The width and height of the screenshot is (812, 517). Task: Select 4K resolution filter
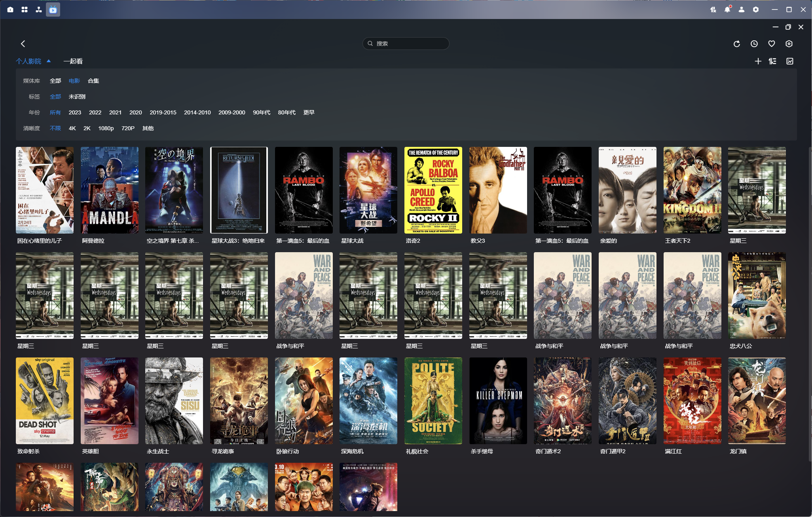[x=72, y=128]
